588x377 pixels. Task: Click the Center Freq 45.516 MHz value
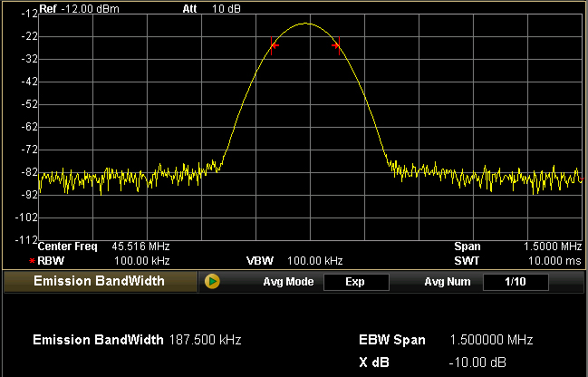tap(140, 246)
